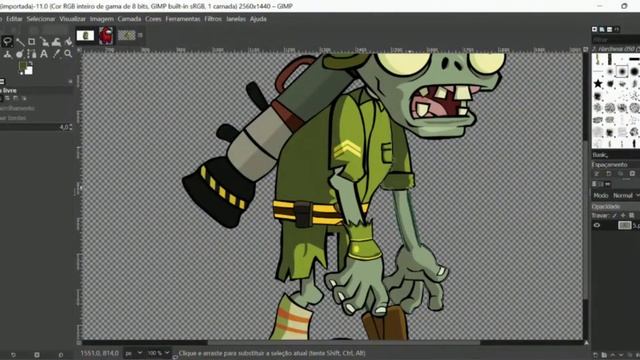Switch to the first image tab thumbnail
This screenshot has width=640, height=360.
85,36
